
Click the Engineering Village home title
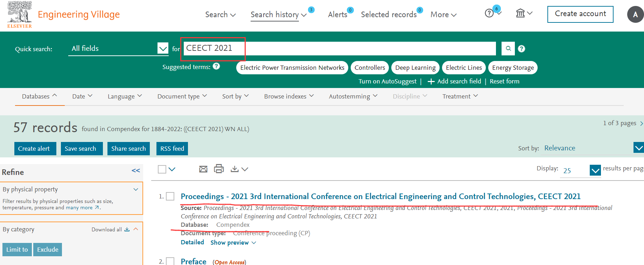[79, 14]
